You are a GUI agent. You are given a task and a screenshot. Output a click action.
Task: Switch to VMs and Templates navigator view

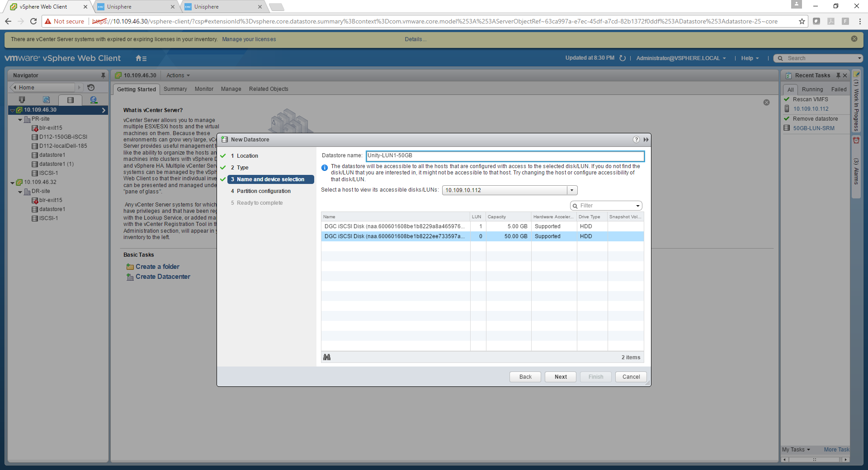point(46,100)
